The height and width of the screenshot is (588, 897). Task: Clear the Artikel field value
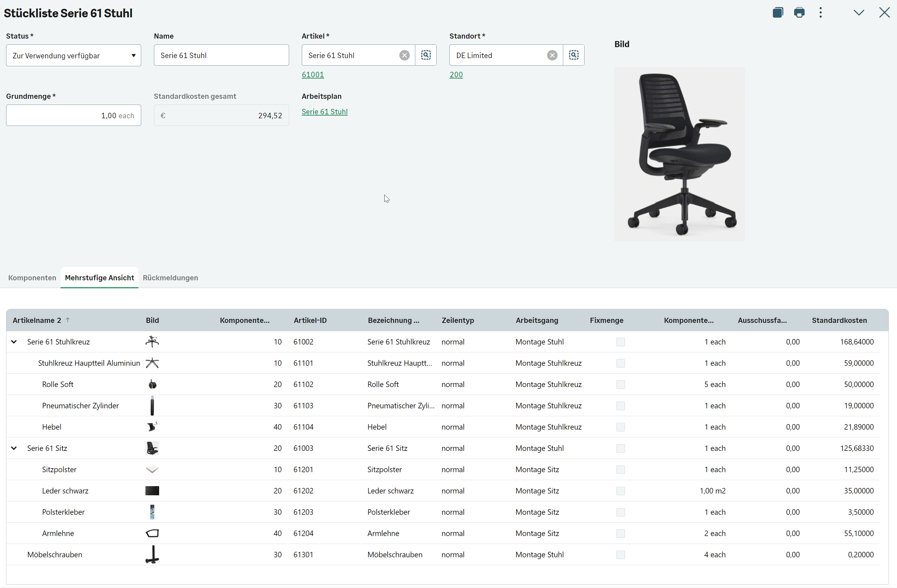click(404, 55)
